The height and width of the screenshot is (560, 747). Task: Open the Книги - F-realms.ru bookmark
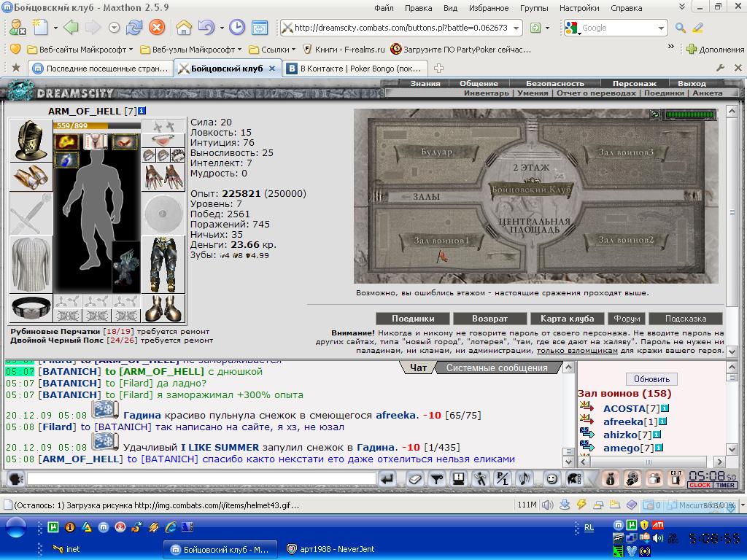click(344, 50)
